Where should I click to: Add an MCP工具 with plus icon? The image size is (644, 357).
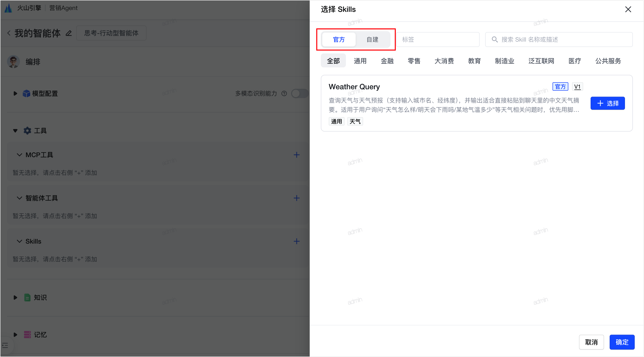296,155
